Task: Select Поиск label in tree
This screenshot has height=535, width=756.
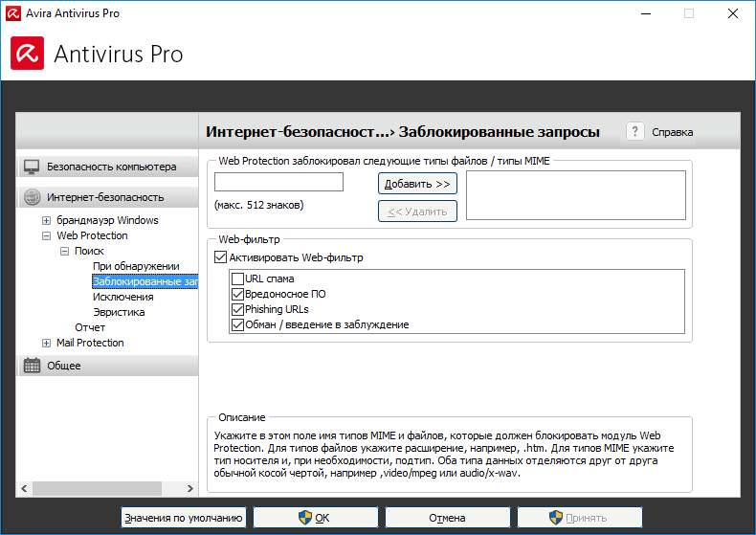Action: [x=89, y=251]
